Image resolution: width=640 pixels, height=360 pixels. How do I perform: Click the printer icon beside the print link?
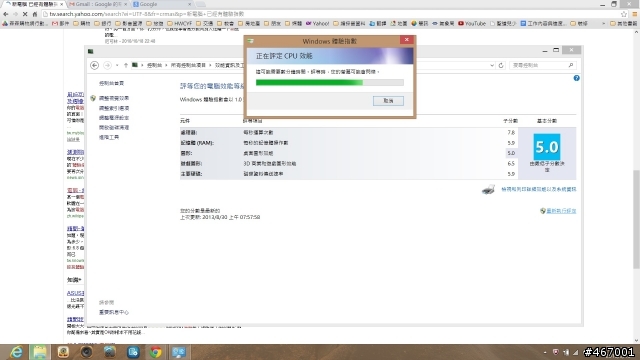click(489, 189)
